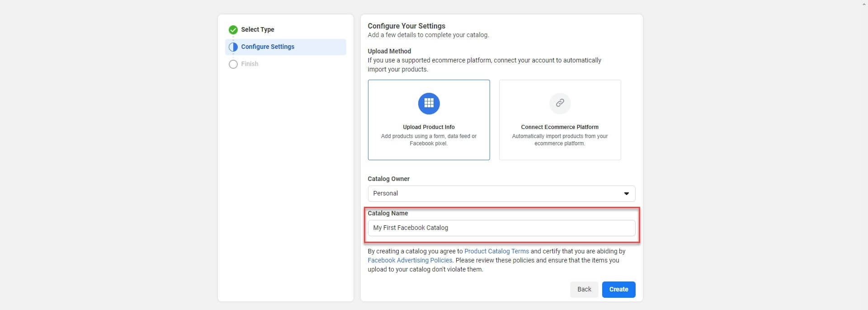Select the Finish step label

pos(250,64)
